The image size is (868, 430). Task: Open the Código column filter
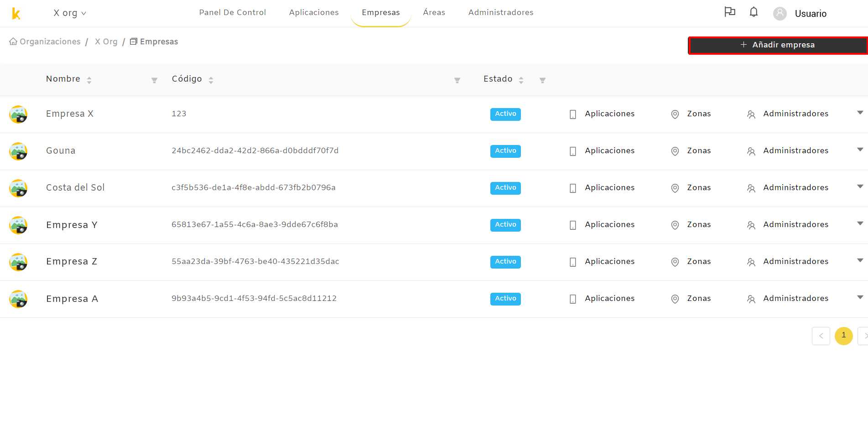(x=457, y=80)
